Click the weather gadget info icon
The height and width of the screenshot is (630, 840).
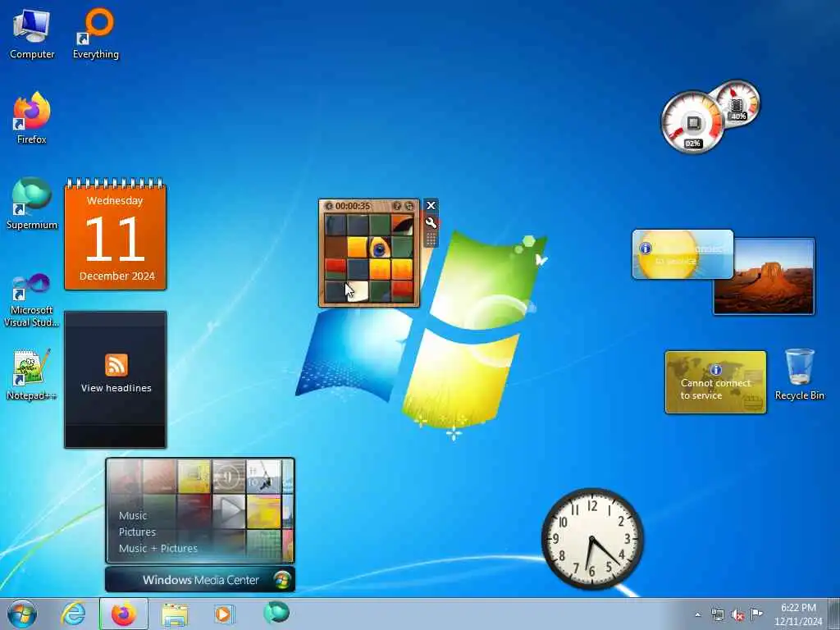coord(646,248)
